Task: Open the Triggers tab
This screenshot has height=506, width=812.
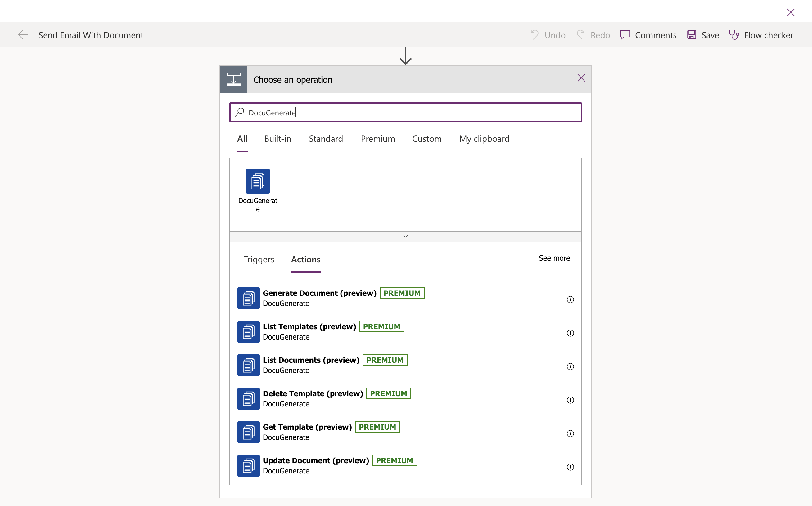Action: [259, 259]
